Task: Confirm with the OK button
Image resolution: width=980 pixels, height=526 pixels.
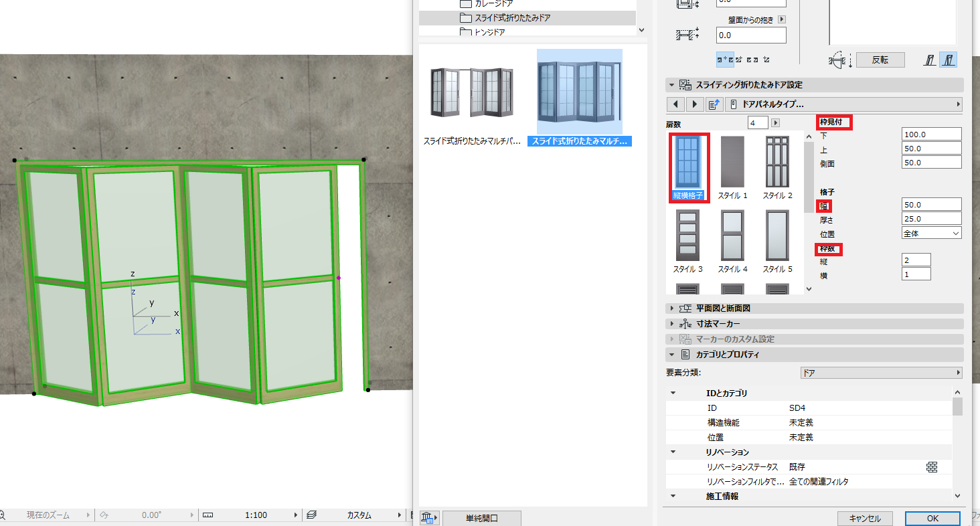Action: point(932,519)
